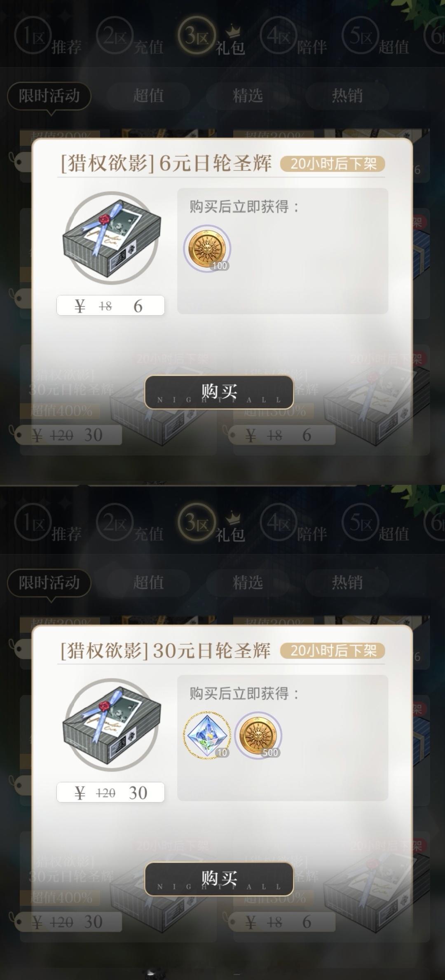This screenshot has height=980, width=445.
Task: Tap the sun coin reward showing 100
Action: (207, 248)
